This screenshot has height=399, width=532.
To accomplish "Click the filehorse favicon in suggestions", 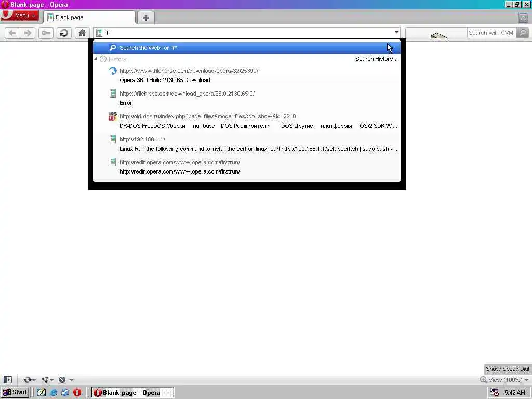I will (113, 71).
